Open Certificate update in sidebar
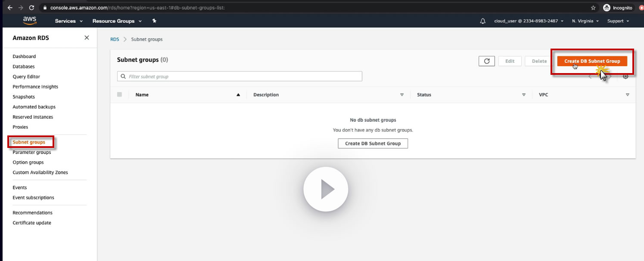Viewport: 644px width, 261px height. point(32,223)
